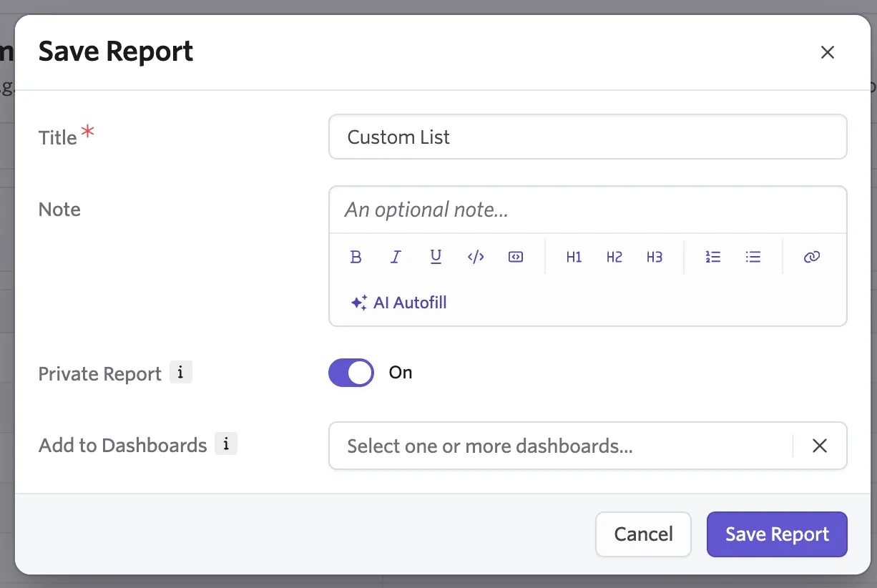The height and width of the screenshot is (588, 877).
Task: Click into the optional note text area
Action: 588,210
